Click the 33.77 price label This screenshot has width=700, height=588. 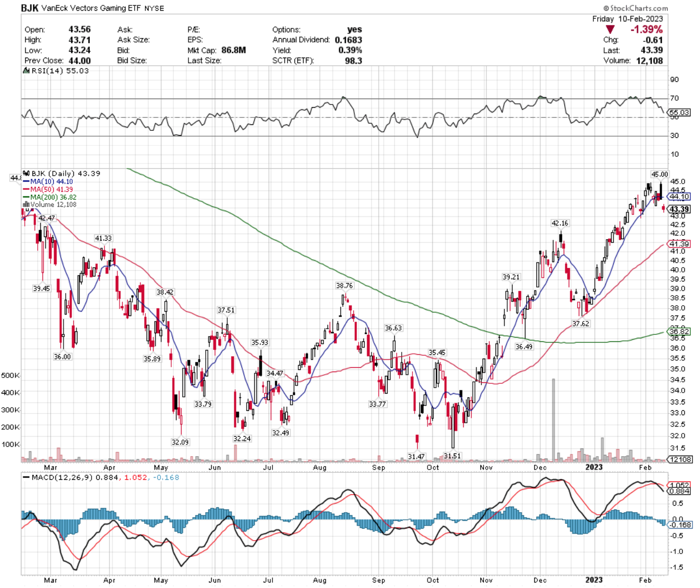tap(377, 404)
